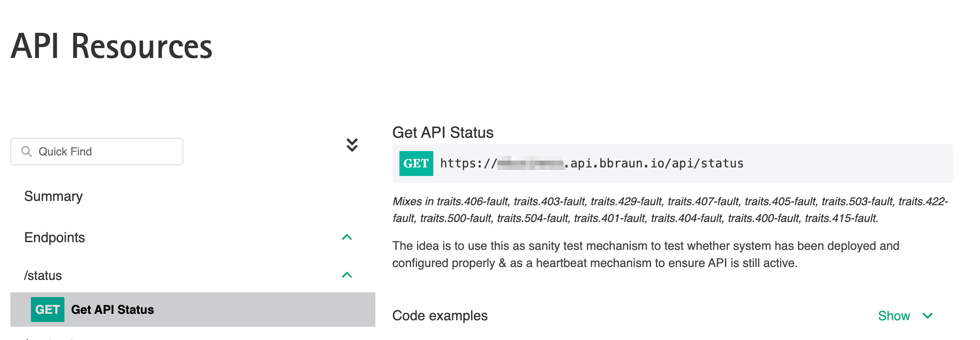Click the Show link for code examples
The width and height of the screenshot is (980, 340).
[x=894, y=316]
